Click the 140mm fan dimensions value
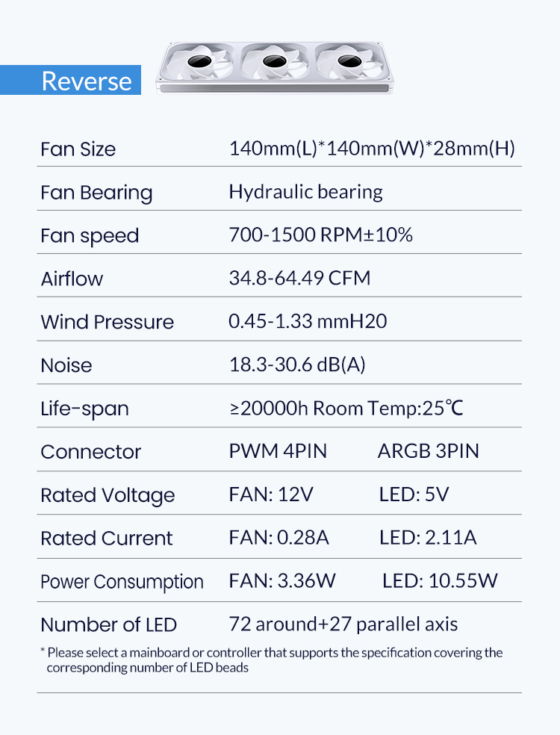The image size is (560, 735). pos(372,149)
